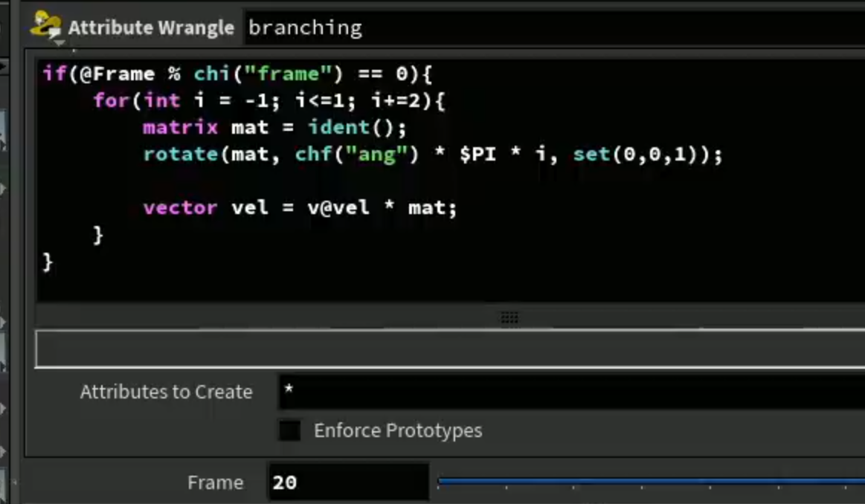Click the Attributes to Create field

[x=571, y=392]
